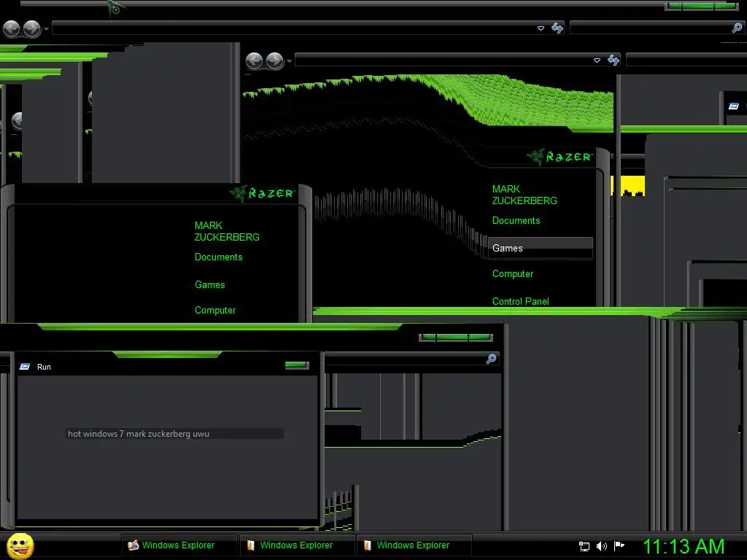Screen dimensions: 747x560
Task: Open Computer in the right Start menu
Action: pyautogui.click(x=513, y=274)
